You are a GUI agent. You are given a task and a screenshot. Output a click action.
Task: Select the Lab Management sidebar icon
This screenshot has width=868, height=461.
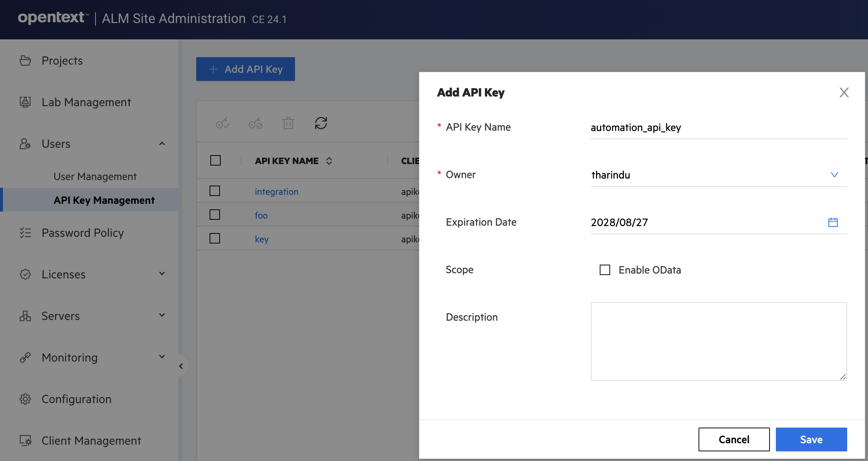[25, 102]
